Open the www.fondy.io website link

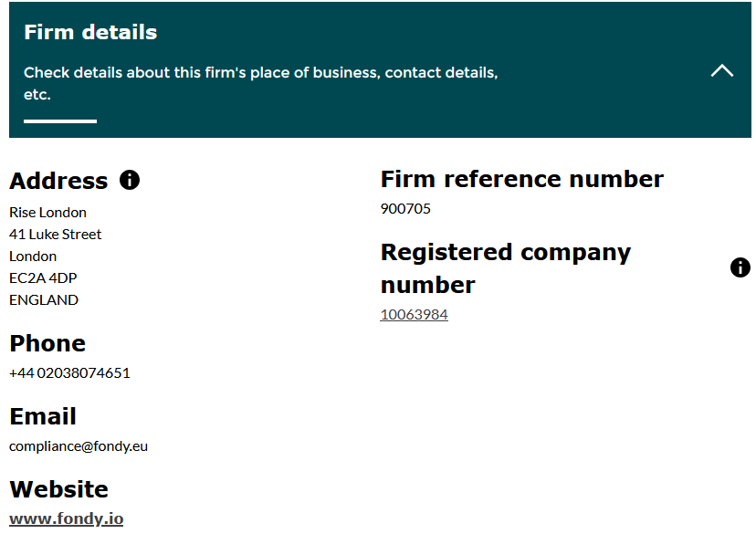(x=66, y=518)
